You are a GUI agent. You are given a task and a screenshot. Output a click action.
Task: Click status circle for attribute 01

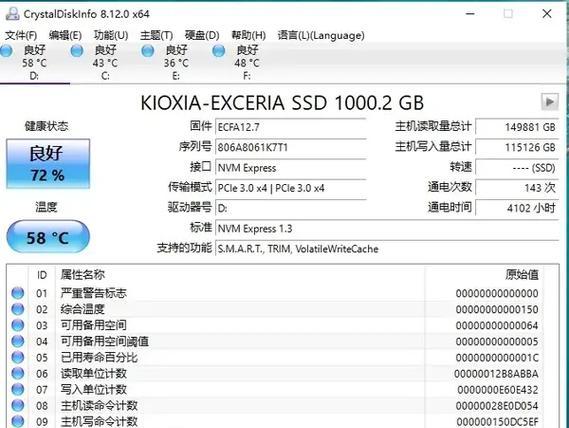(x=17, y=293)
